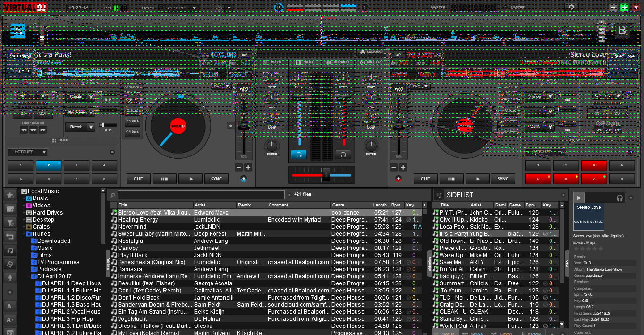Click the left deck pitch plus button
The height and width of the screenshot is (335, 644).
[x=248, y=167]
